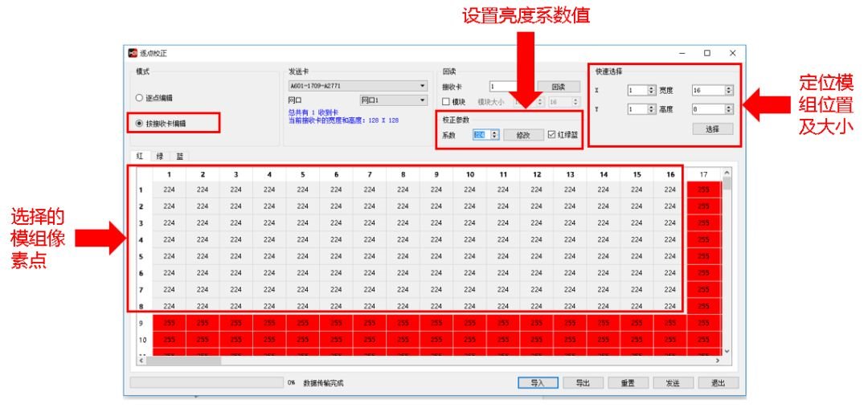Select the 按接收卡编辑 radio option
This screenshot has width=868, height=408.
[x=139, y=124]
